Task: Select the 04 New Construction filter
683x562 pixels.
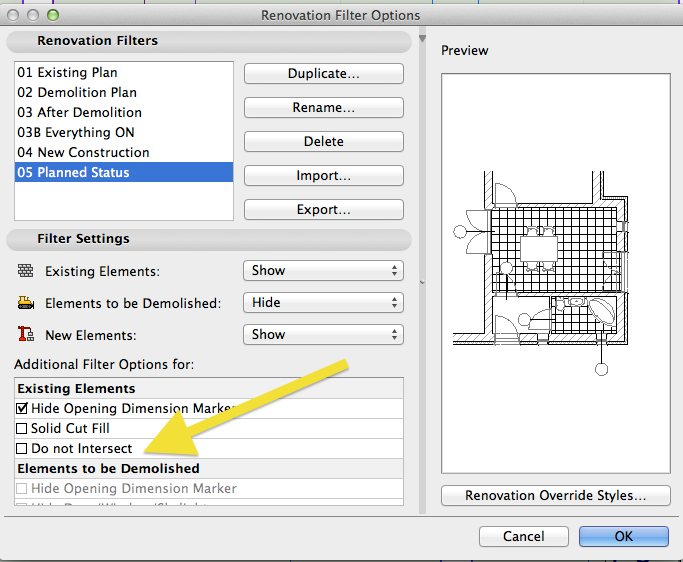Action: (x=124, y=152)
